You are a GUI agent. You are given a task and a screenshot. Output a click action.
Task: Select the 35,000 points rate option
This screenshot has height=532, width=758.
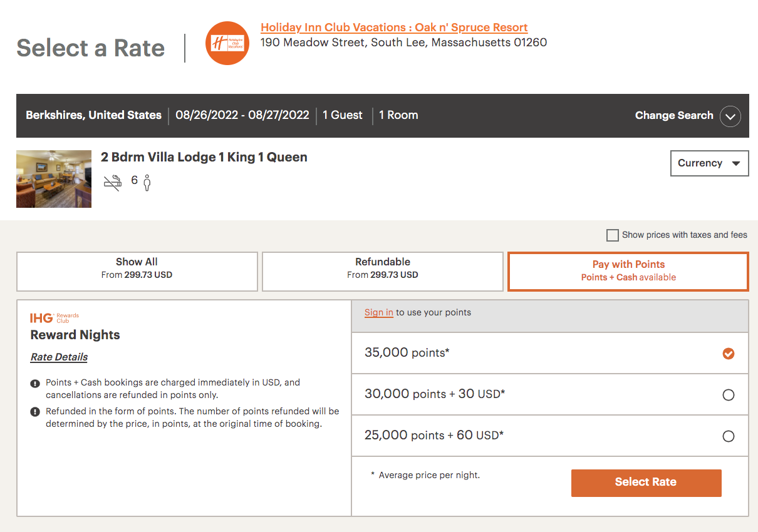coord(728,354)
